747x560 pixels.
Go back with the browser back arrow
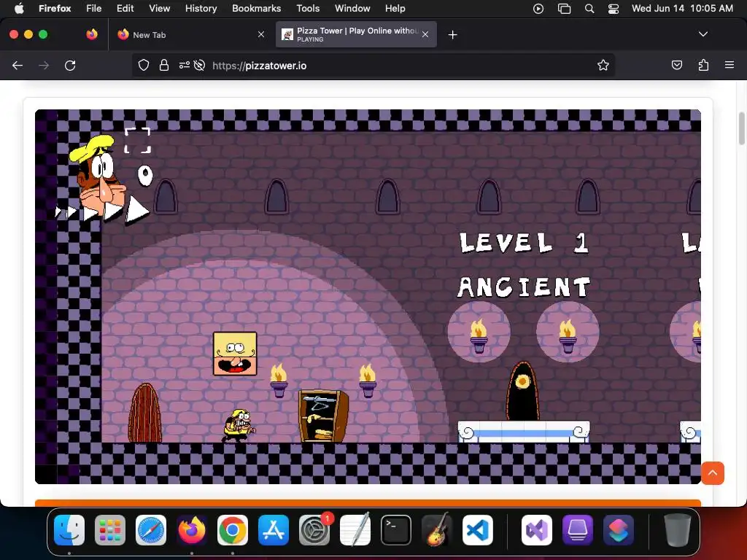pyautogui.click(x=18, y=65)
